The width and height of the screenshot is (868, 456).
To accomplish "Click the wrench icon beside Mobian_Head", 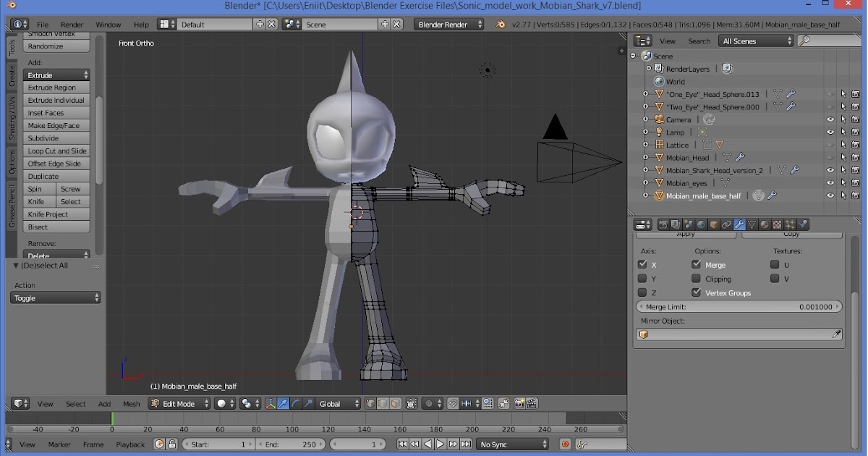I will click(740, 157).
